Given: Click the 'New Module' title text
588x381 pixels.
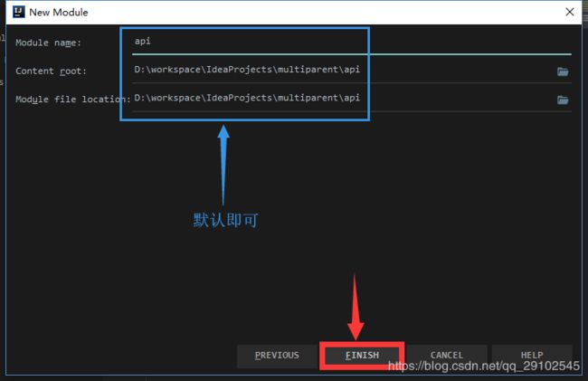Looking at the screenshot, I should click(59, 12).
